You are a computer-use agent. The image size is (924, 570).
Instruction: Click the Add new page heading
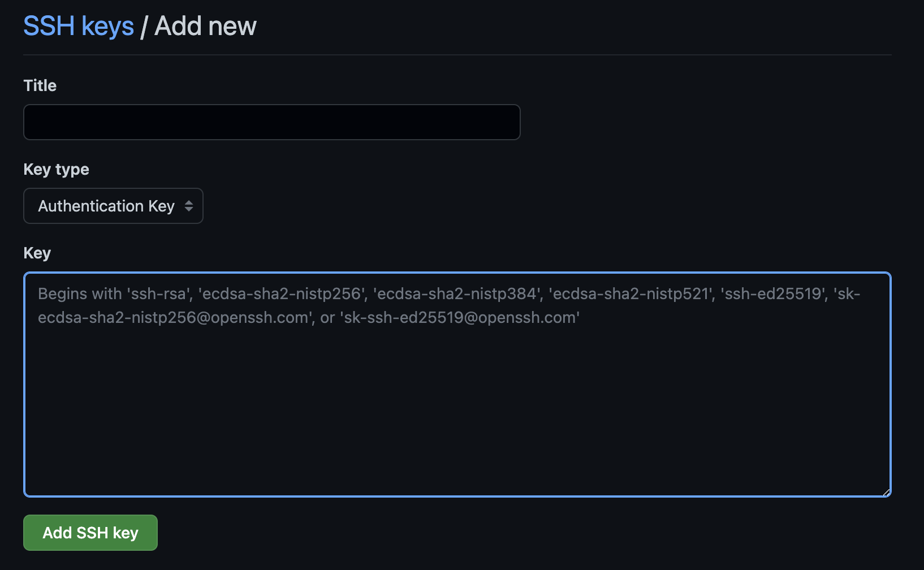tap(205, 25)
